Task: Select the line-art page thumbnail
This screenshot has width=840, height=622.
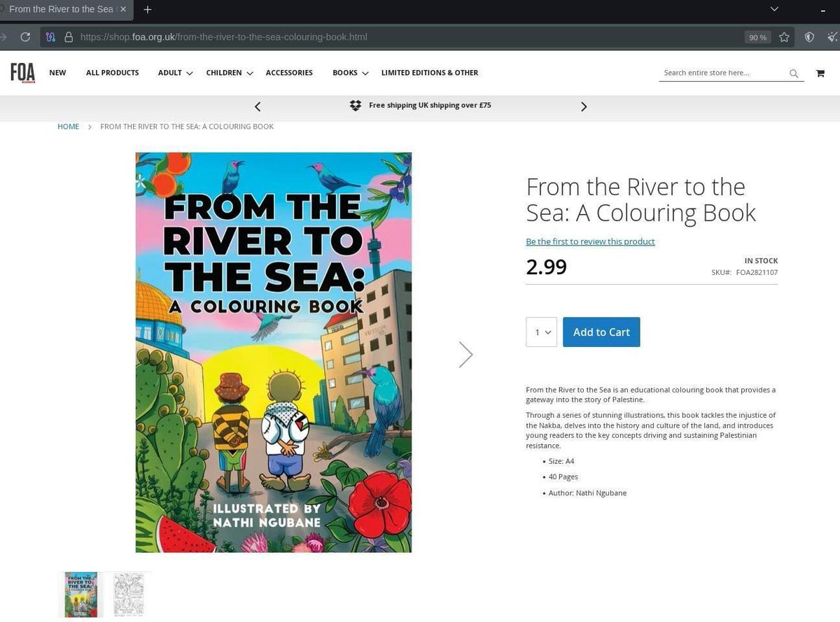Action: (x=128, y=595)
